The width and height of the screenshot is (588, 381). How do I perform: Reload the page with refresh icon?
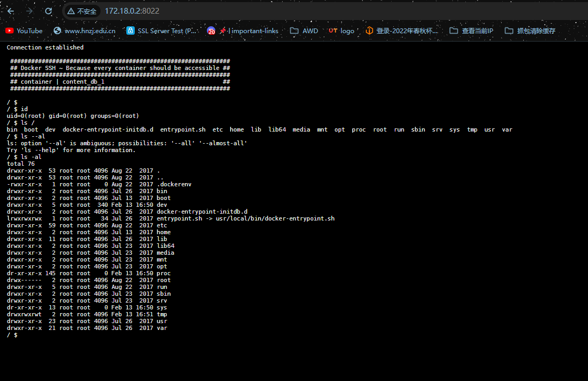pos(48,11)
